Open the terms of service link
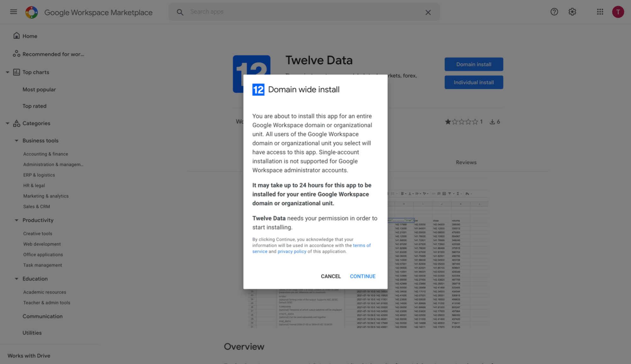631x364 pixels. 362,245
